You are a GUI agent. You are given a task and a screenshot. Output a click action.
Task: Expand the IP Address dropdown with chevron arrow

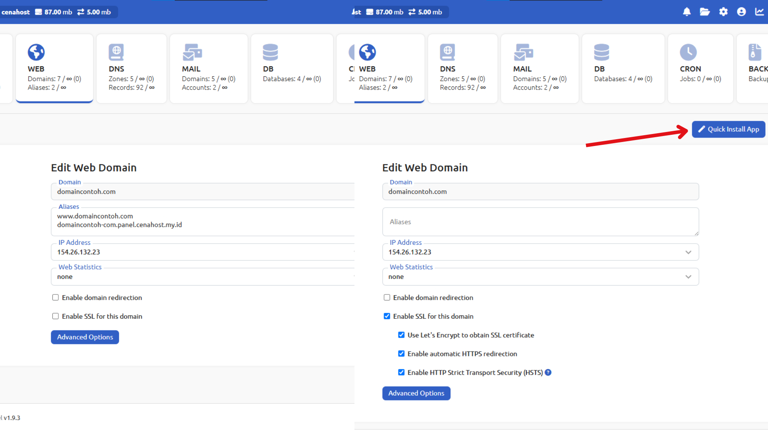coord(688,252)
